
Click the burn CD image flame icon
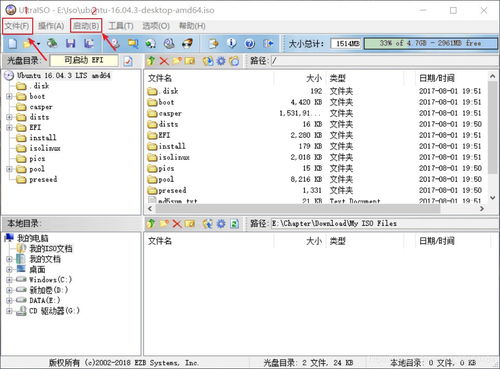click(188, 43)
